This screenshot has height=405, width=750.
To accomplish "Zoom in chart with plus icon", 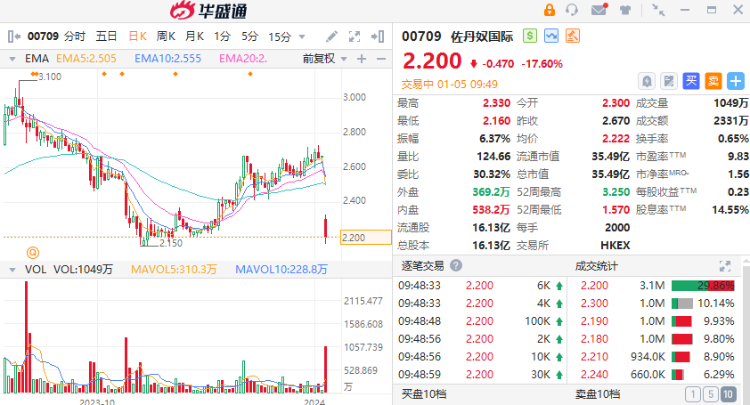I will coord(362,59).
